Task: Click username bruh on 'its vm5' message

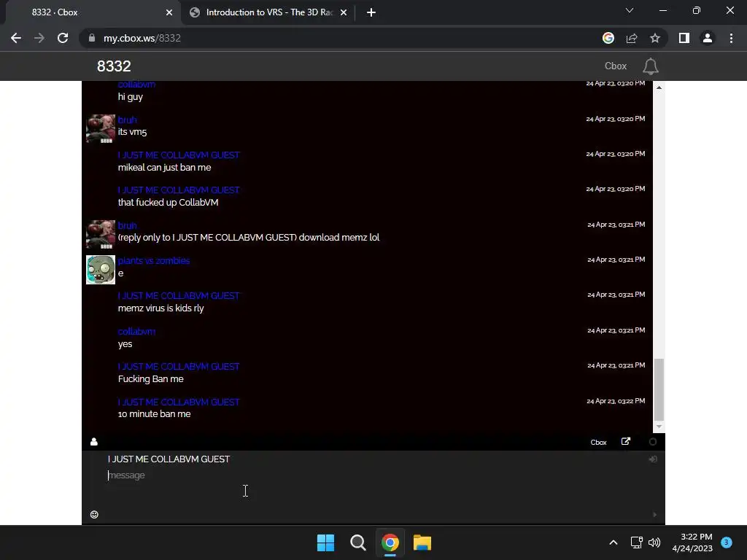Action: (x=127, y=120)
